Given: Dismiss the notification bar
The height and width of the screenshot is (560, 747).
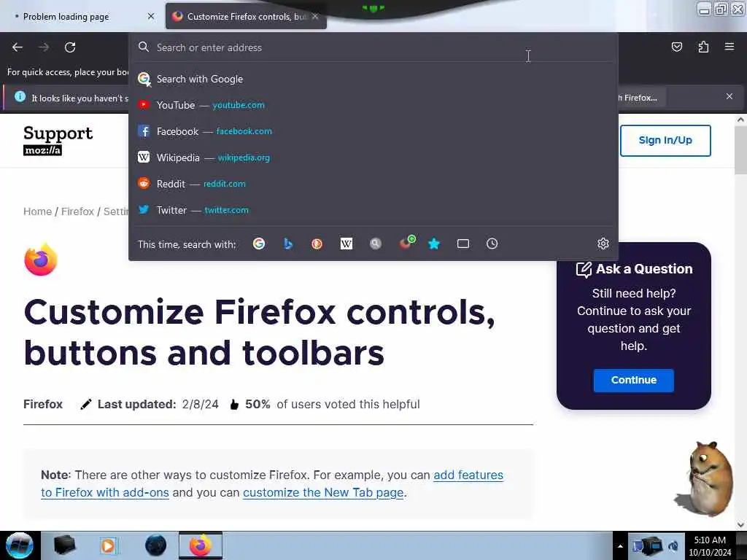Looking at the screenshot, I should click(x=729, y=97).
